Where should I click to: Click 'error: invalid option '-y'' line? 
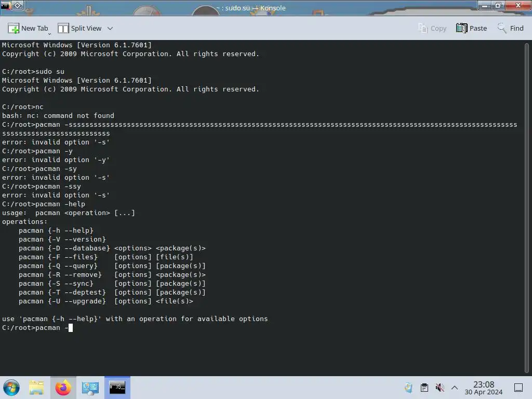tap(56, 160)
